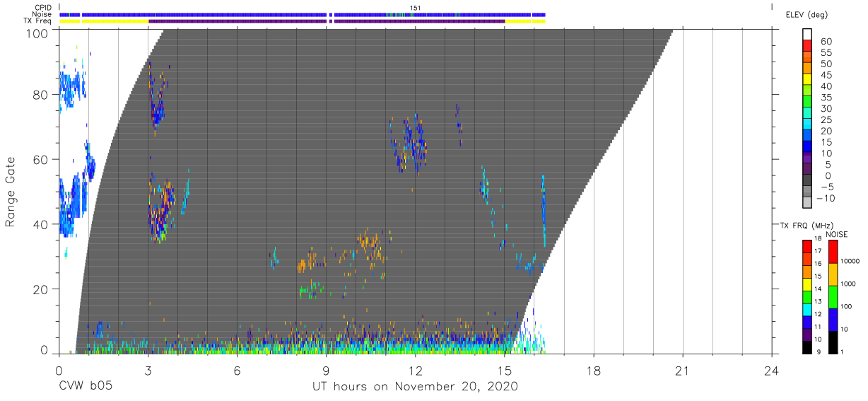The width and height of the screenshot is (868, 401).
Task: Click the x-axis tick label '9'
Action: tap(326, 370)
